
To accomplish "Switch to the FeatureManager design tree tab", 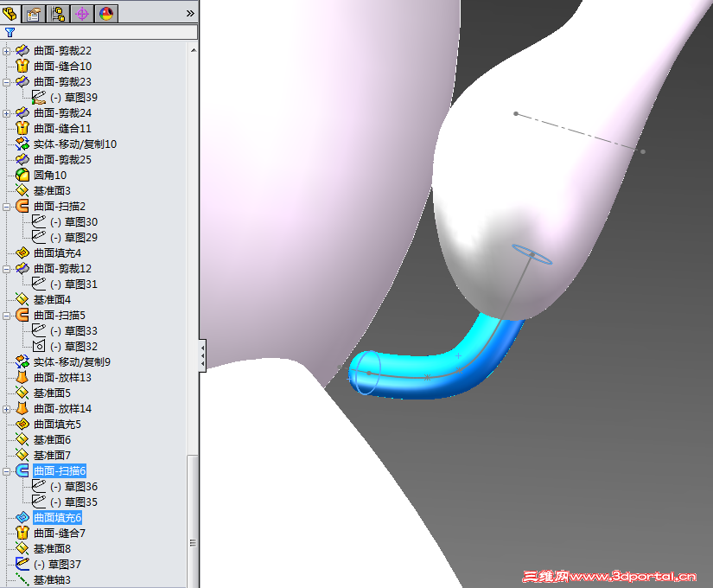I will (10, 13).
